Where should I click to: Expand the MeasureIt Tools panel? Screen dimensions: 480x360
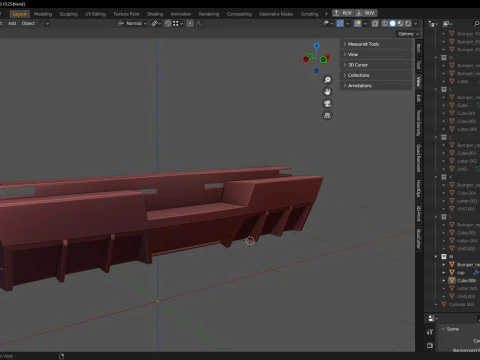pos(376,44)
